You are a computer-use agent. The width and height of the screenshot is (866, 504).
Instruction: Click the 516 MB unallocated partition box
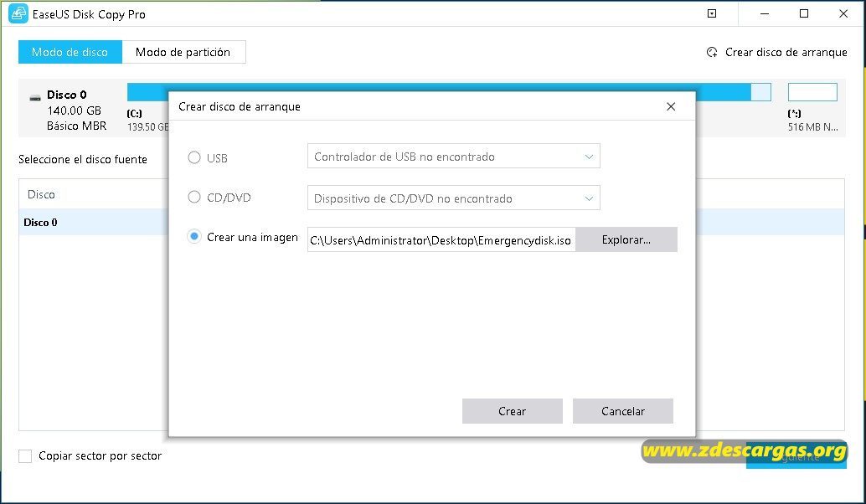812,91
